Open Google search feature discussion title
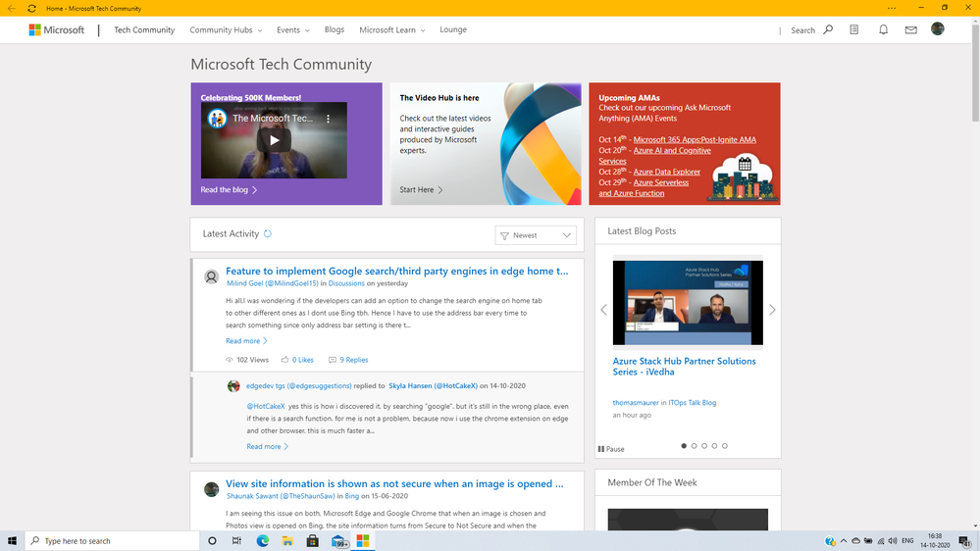Viewport: 980px width, 551px height. pyautogui.click(x=397, y=272)
